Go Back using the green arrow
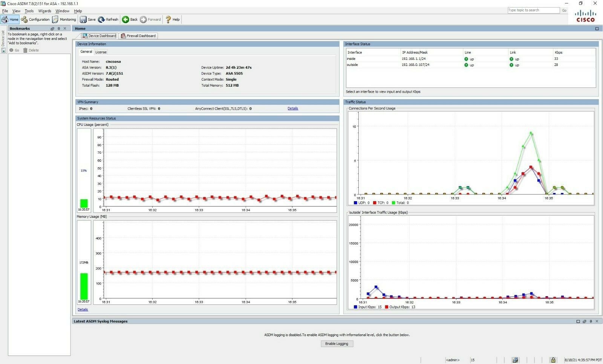Image resolution: width=603 pixels, height=364 pixels. tap(130, 20)
